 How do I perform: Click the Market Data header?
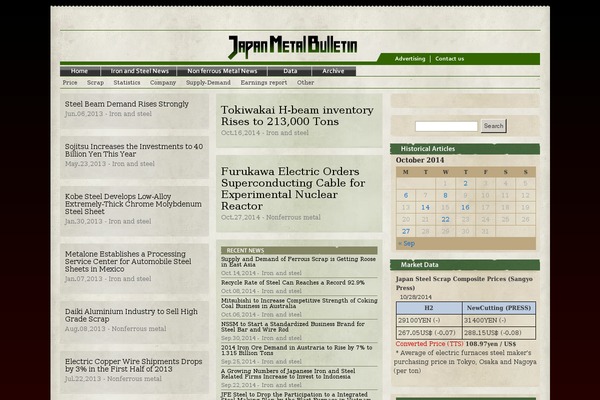point(465,265)
